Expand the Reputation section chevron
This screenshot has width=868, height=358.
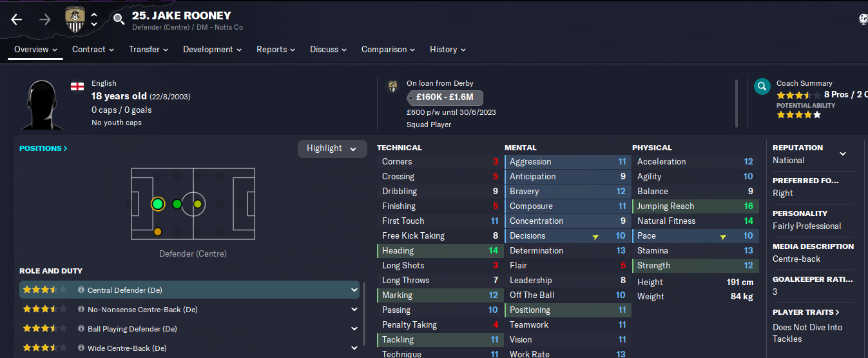(x=842, y=154)
